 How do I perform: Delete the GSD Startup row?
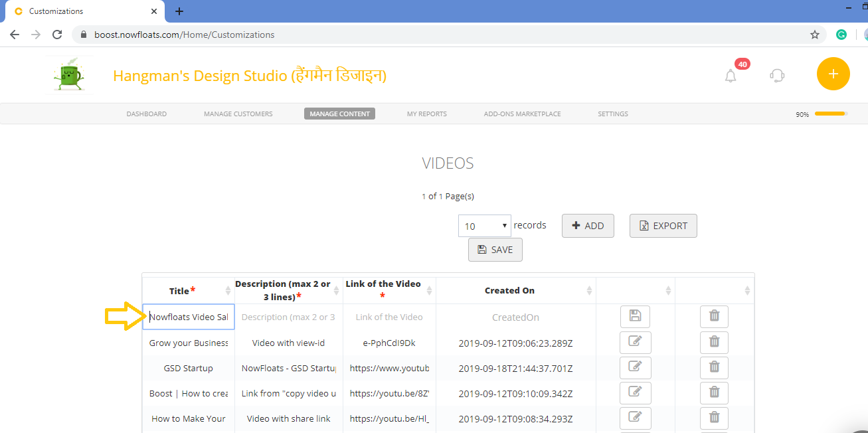714,367
